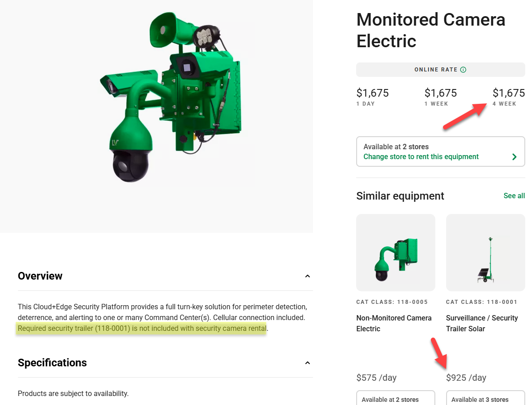Select the Surveillance Security Trailer Solar thumbnail

[x=486, y=252]
